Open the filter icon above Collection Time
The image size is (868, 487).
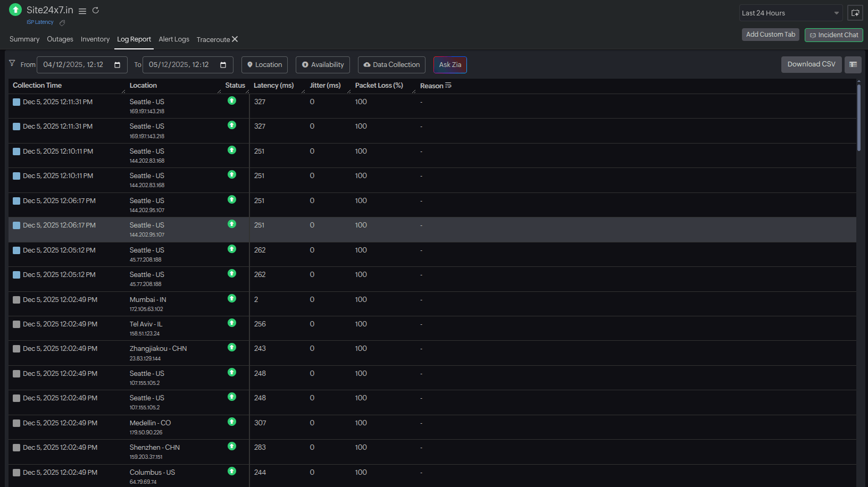[x=12, y=63]
